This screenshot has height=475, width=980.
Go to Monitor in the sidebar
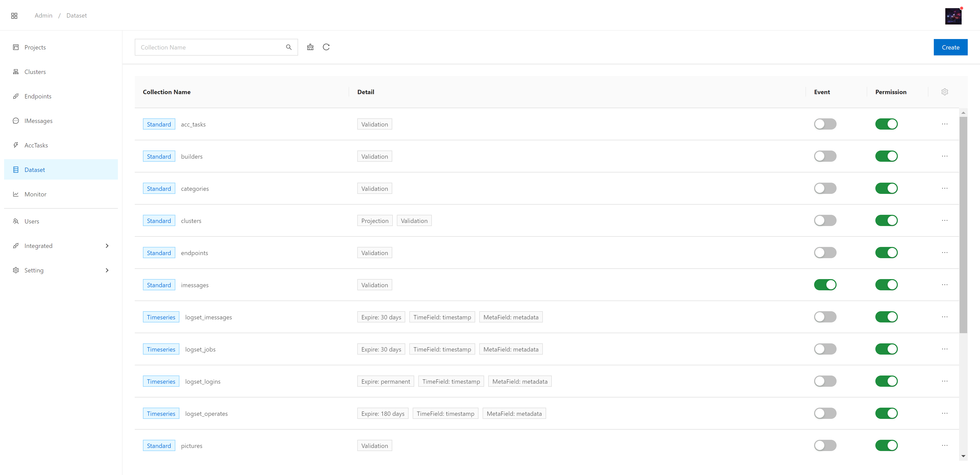coord(35,194)
